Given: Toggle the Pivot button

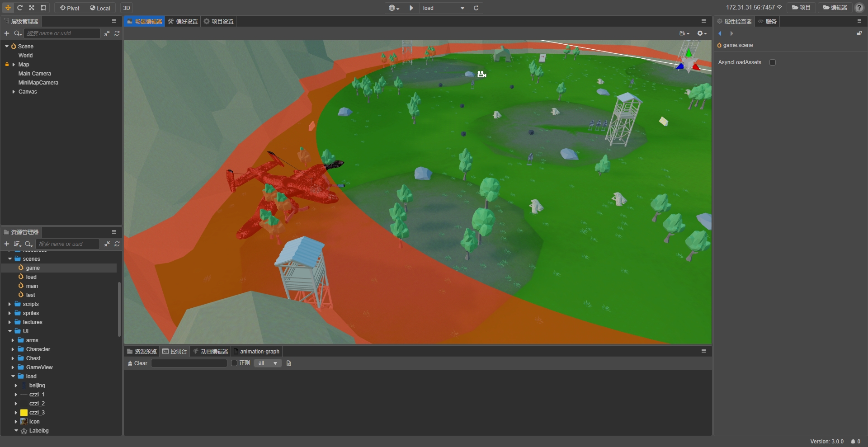Looking at the screenshot, I should click(70, 8).
